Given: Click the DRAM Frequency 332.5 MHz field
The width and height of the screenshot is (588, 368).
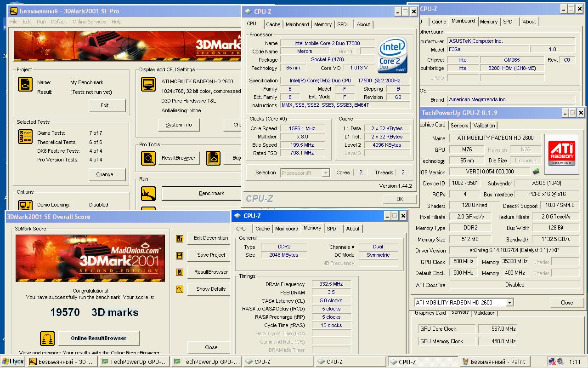Looking at the screenshot, I should [331, 284].
